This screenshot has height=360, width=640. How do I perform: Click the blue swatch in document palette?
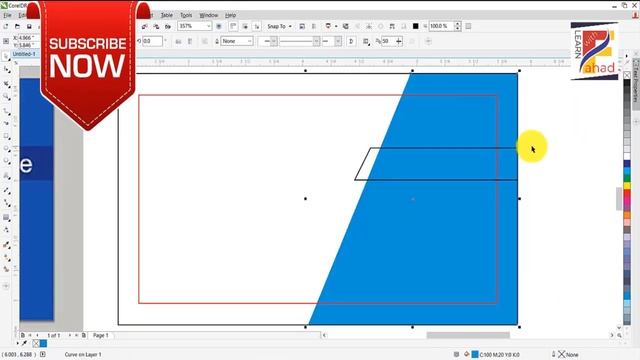[43, 344]
